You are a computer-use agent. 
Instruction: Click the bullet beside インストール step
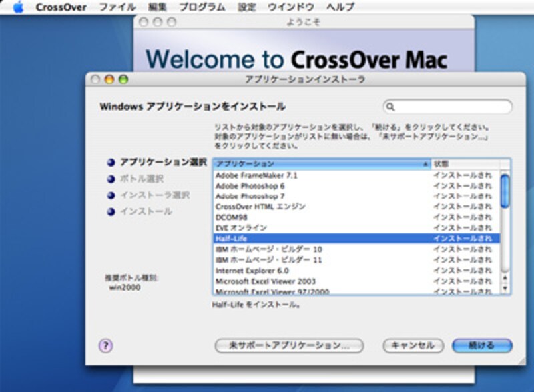[x=111, y=212]
